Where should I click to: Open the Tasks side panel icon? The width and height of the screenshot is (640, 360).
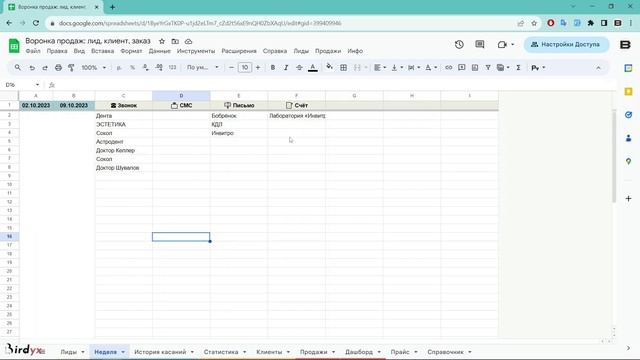629,115
